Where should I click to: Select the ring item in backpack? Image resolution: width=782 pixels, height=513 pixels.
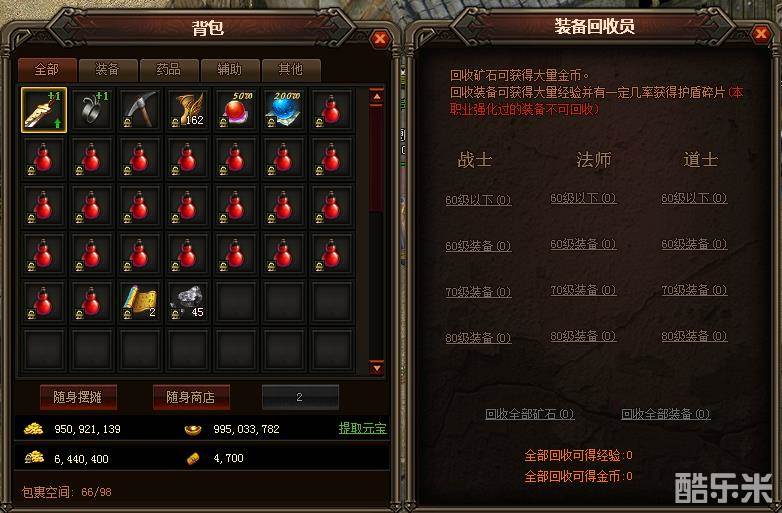[92, 110]
